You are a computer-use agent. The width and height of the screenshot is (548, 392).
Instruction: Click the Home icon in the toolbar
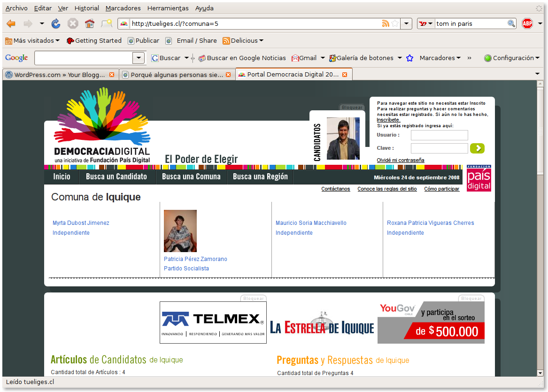pos(89,23)
